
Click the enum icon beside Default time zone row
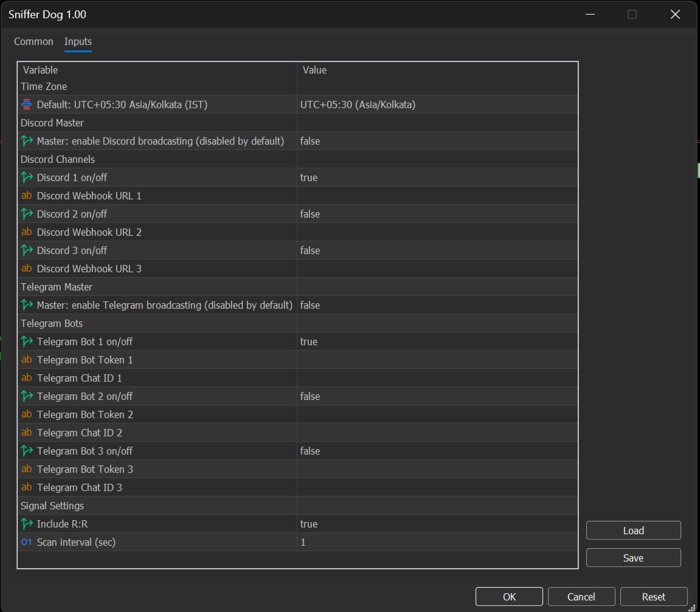pyautogui.click(x=27, y=105)
